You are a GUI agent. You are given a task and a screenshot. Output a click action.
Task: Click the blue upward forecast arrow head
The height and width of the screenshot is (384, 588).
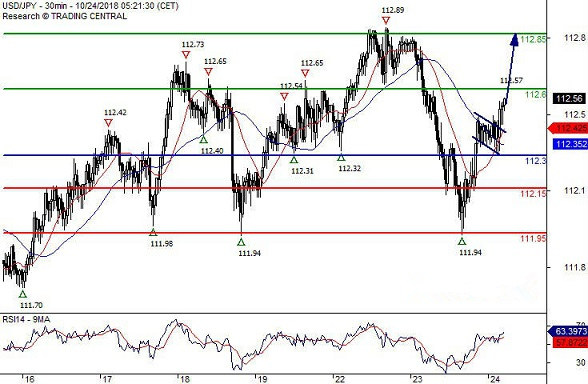(x=514, y=39)
